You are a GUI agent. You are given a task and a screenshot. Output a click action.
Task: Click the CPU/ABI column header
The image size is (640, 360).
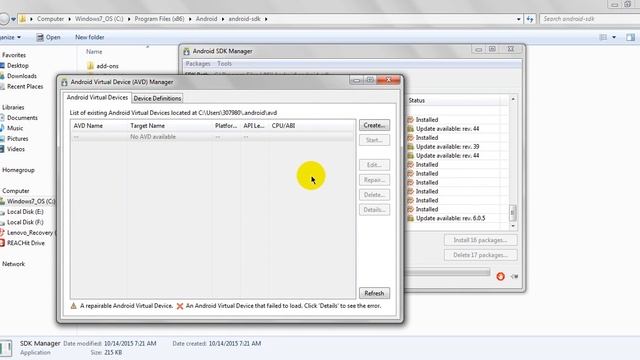[x=283, y=126]
